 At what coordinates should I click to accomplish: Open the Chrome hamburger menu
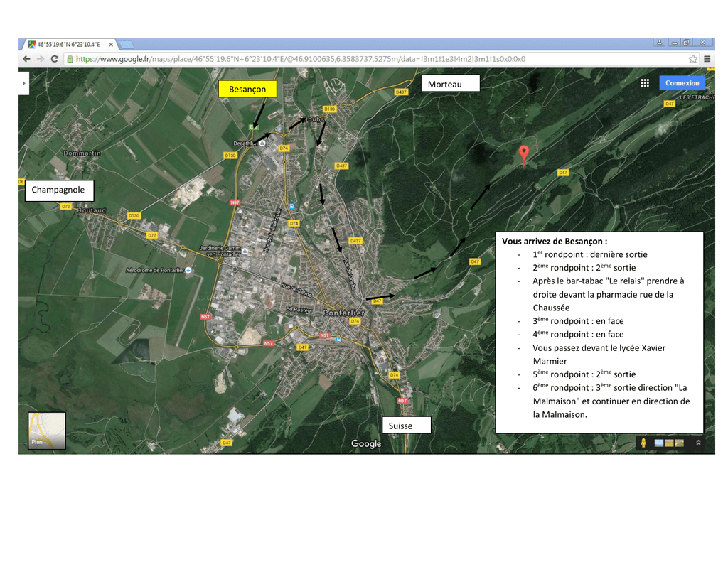[x=707, y=59]
